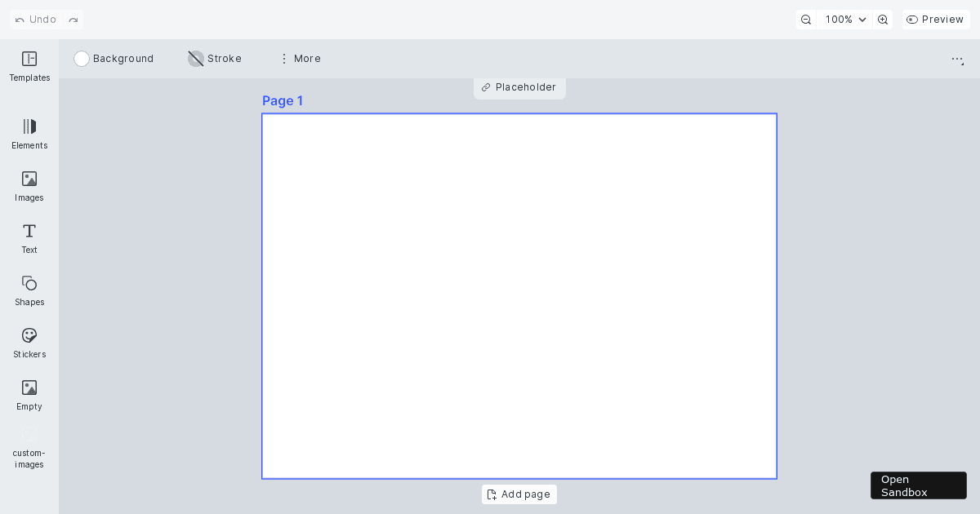The width and height of the screenshot is (980, 514).
Task: Open the Stickers panel
Action: tap(29, 342)
